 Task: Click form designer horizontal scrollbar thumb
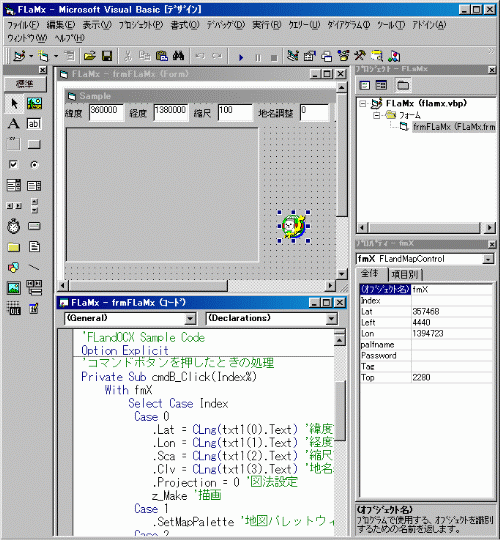pos(148,285)
